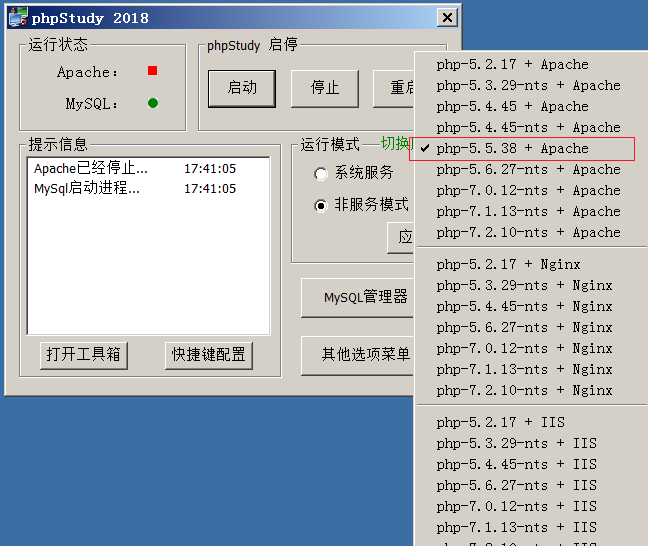
Task: Click the Apache: status label
Action: [x=87, y=72]
